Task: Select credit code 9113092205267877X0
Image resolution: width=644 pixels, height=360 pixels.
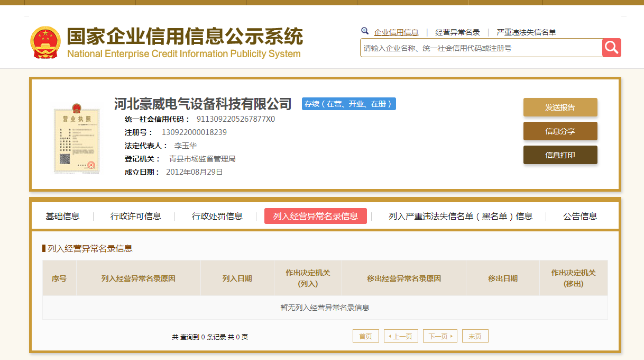Action: point(236,119)
